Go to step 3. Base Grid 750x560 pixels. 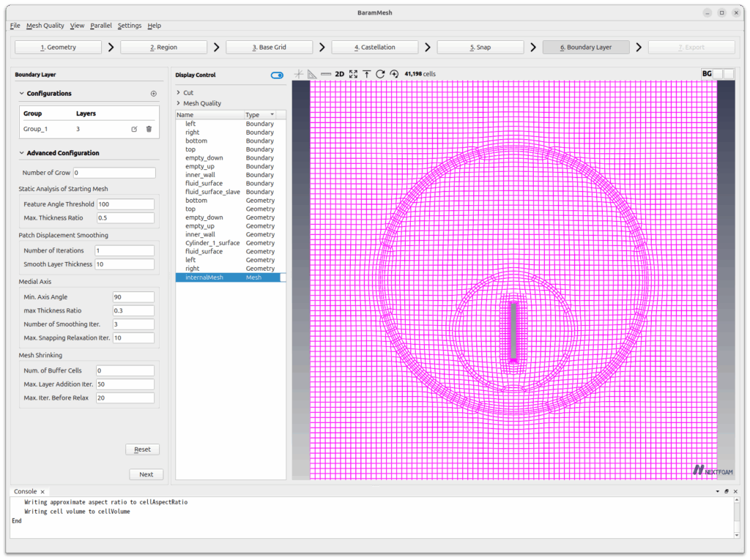pyautogui.click(x=270, y=48)
